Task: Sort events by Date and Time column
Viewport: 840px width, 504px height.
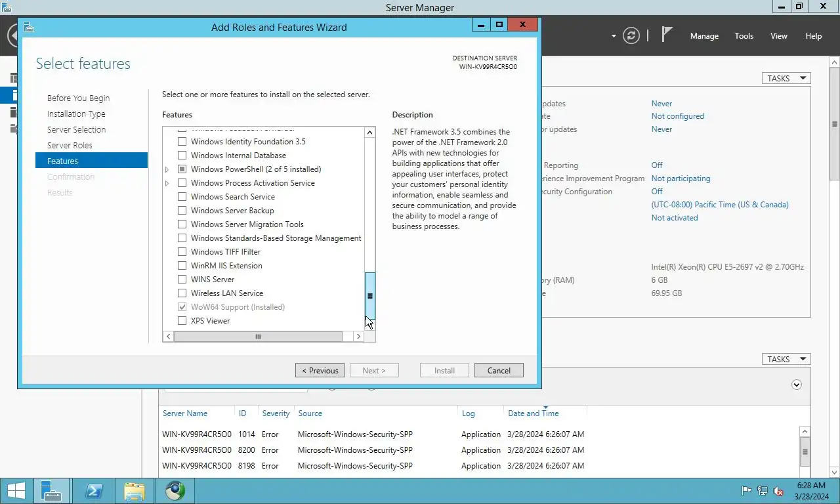Action: (x=534, y=413)
